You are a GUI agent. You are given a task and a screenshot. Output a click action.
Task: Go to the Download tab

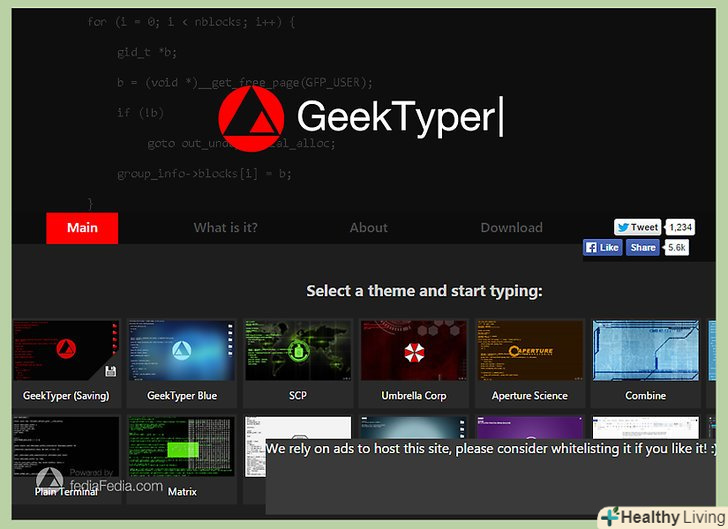511,228
